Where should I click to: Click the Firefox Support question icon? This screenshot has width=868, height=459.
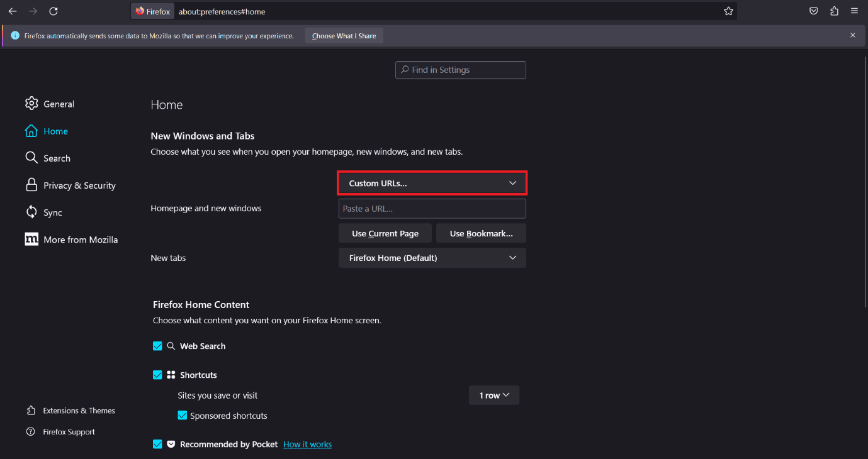click(31, 432)
